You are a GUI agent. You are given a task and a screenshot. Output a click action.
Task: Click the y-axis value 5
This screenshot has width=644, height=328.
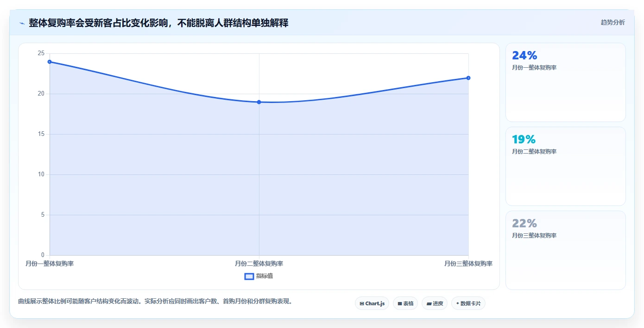click(43, 215)
